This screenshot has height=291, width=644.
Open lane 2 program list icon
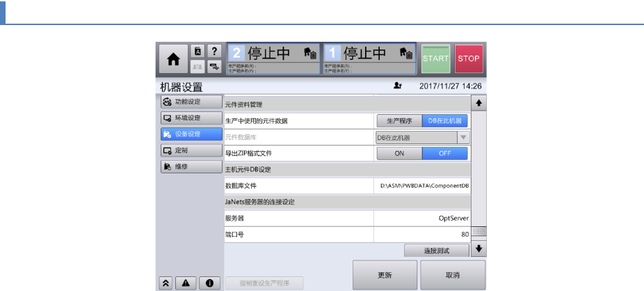tap(310, 53)
